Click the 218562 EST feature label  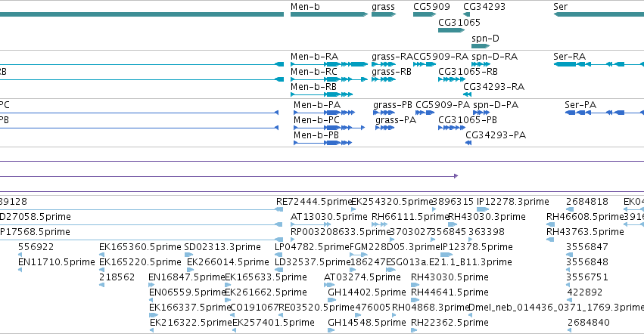tap(117, 277)
